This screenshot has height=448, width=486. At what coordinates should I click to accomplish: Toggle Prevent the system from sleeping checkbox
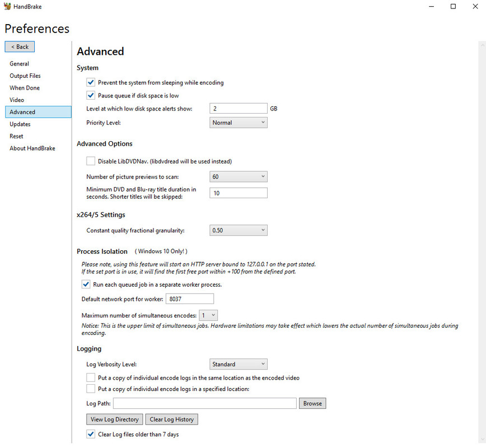point(91,82)
